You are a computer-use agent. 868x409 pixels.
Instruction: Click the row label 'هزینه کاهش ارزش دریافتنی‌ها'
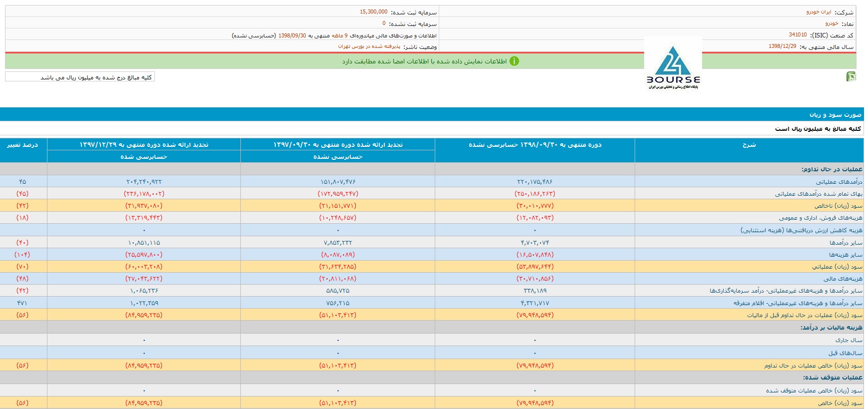(802, 230)
